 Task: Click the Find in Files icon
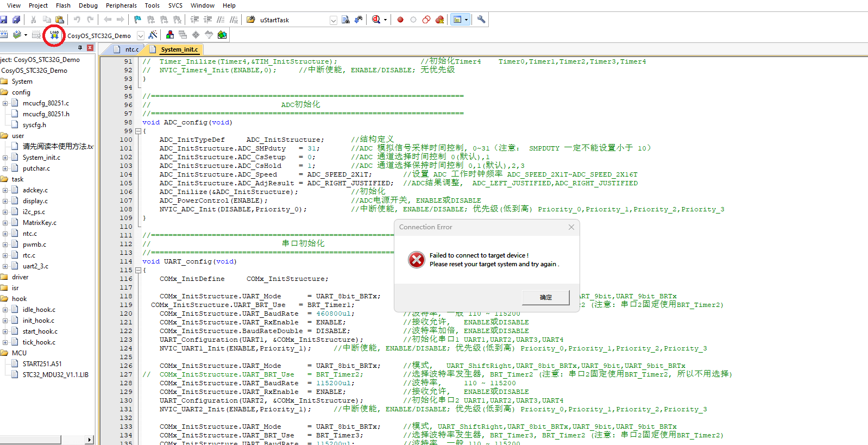tap(345, 20)
